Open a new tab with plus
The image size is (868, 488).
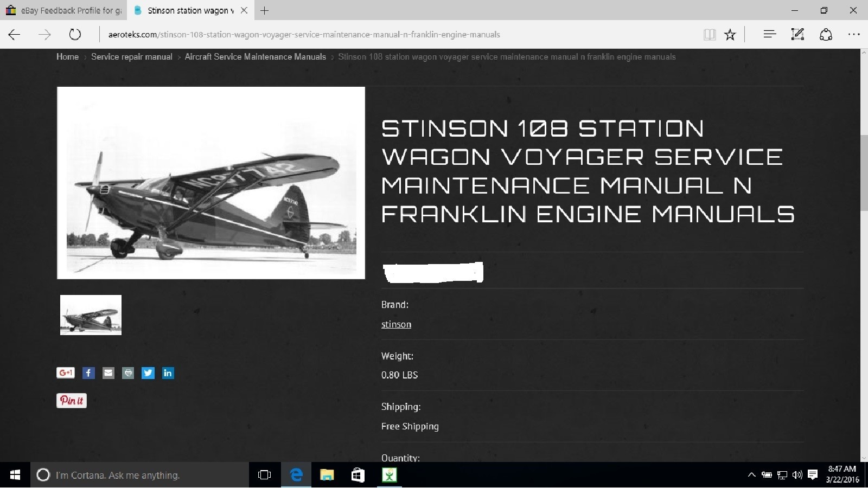(264, 10)
